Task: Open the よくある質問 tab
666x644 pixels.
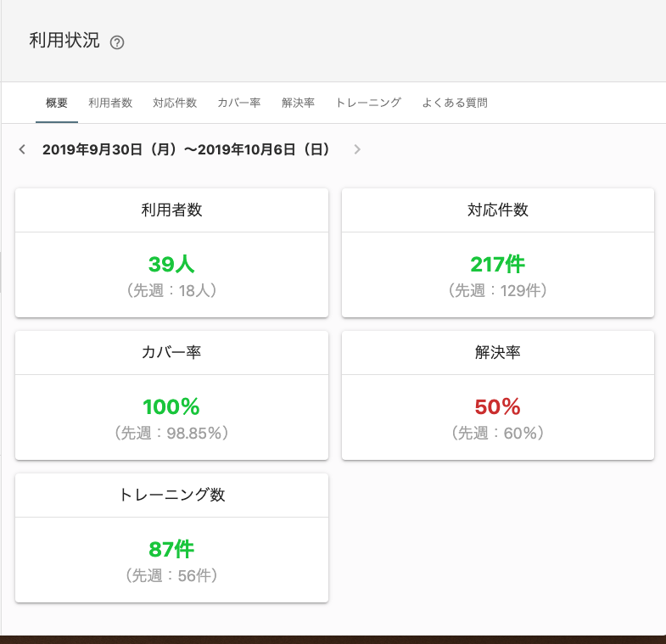Action: pos(455,103)
